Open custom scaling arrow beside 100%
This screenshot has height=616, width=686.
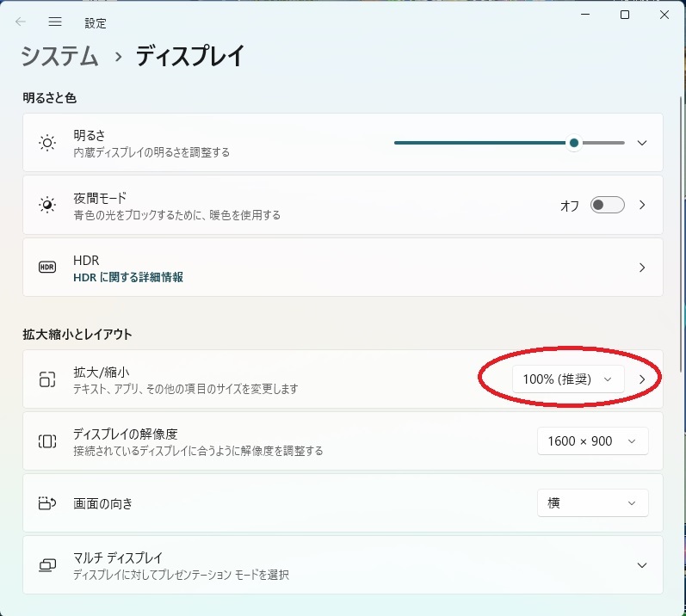click(x=642, y=379)
